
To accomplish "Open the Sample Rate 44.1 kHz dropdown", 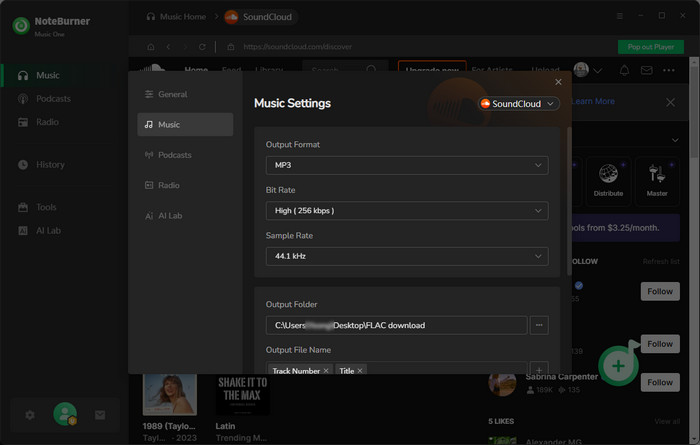I will pyautogui.click(x=407, y=256).
